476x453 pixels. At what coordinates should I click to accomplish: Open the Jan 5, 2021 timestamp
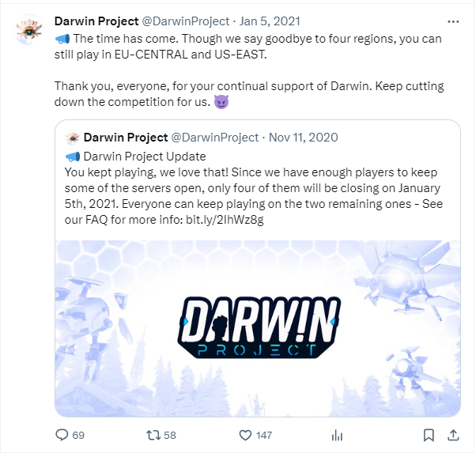point(270,21)
